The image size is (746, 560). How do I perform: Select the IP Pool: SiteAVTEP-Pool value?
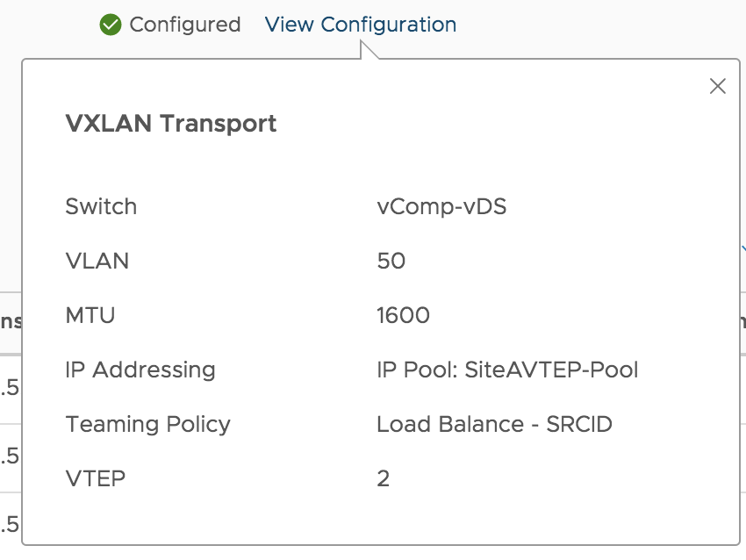507,370
